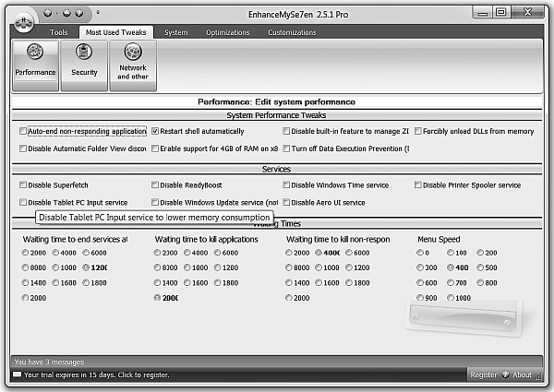The image size is (554, 392).
Task: Tick Disable Windows Time service
Action: [286, 184]
